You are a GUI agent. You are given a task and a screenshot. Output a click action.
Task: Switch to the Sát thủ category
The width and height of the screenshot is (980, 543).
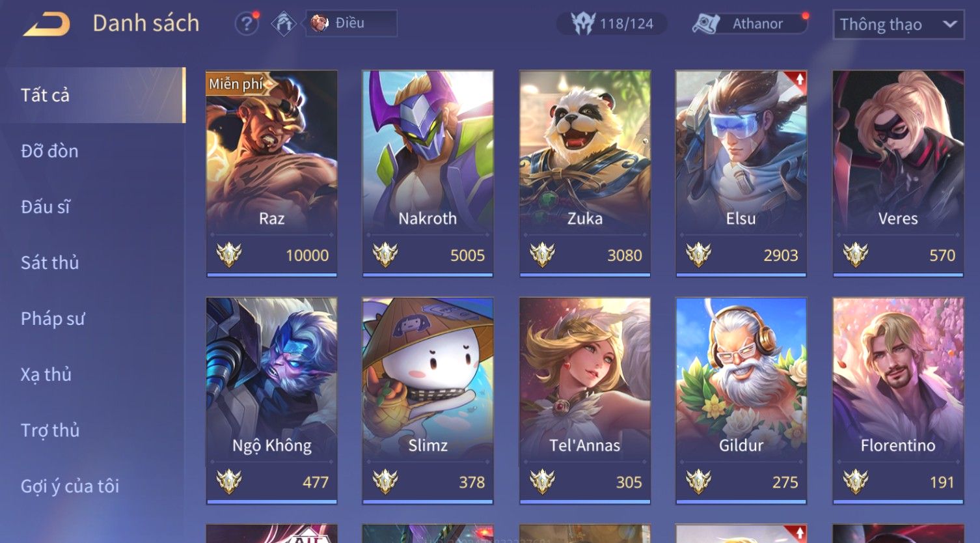coord(49,262)
